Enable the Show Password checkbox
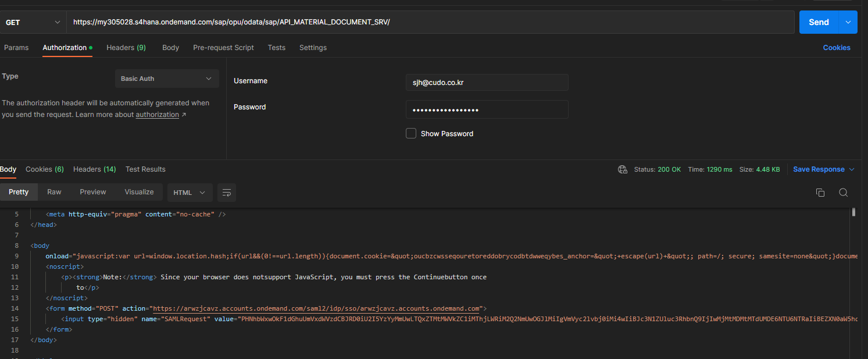The image size is (868, 359). 411,133
